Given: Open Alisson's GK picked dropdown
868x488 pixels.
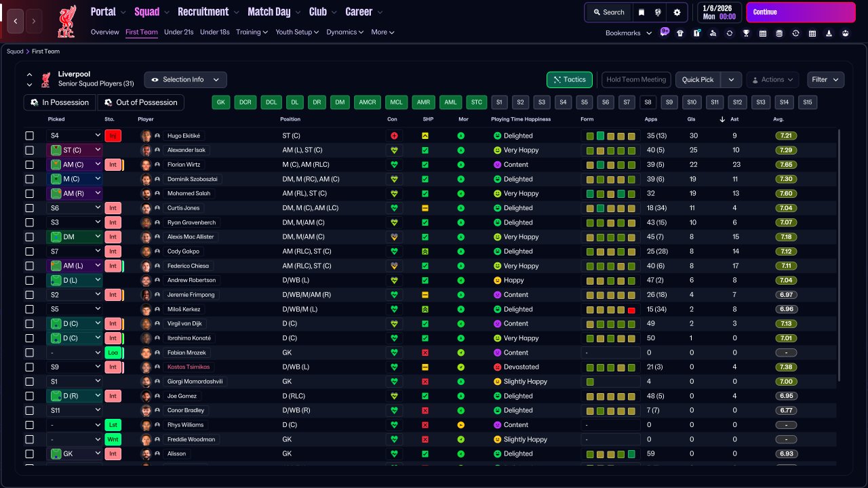Looking at the screenshot, I should tap(75, 453).
